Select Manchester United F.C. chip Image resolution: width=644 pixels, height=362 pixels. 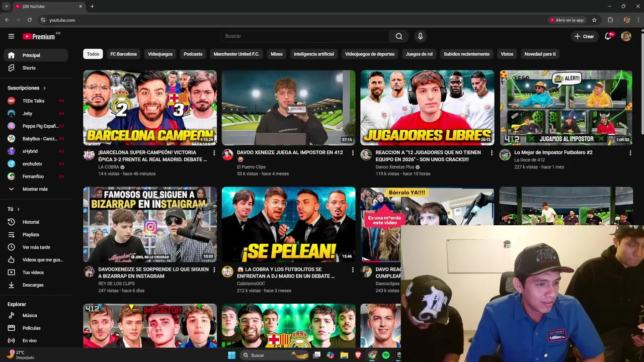click(236, 54)
